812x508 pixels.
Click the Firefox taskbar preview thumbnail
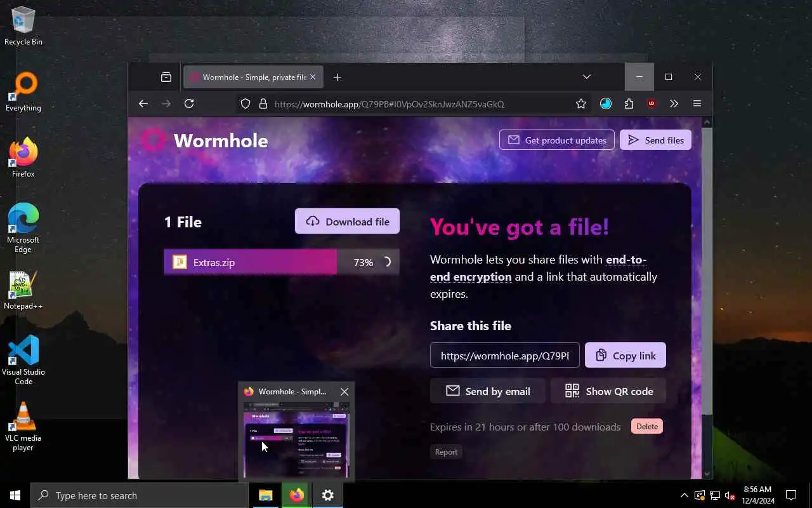pyautogui.click(x=296, y=439)
